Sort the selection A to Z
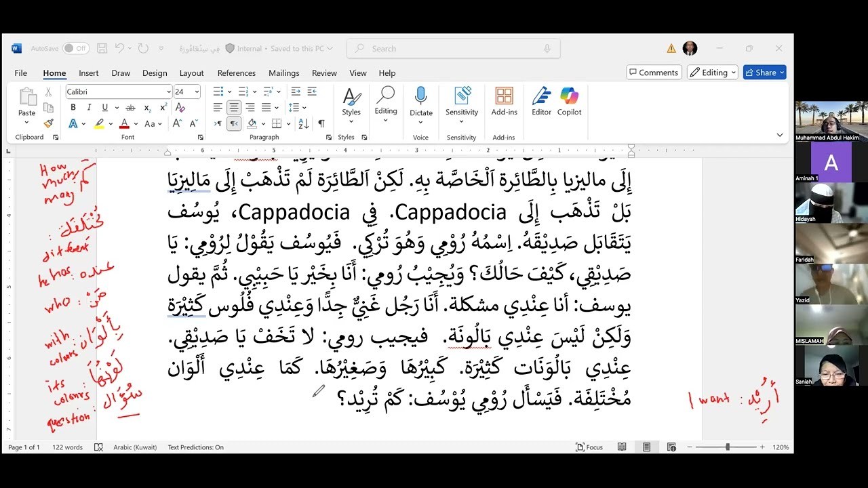 tap(303, 123)
